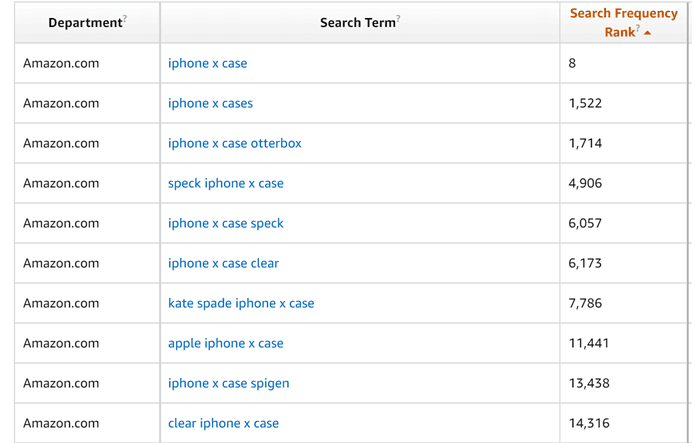Toggle the ascending sort arrow on Rank column
Viewport: 692px width, 443px height.
[x=648, y=33]
